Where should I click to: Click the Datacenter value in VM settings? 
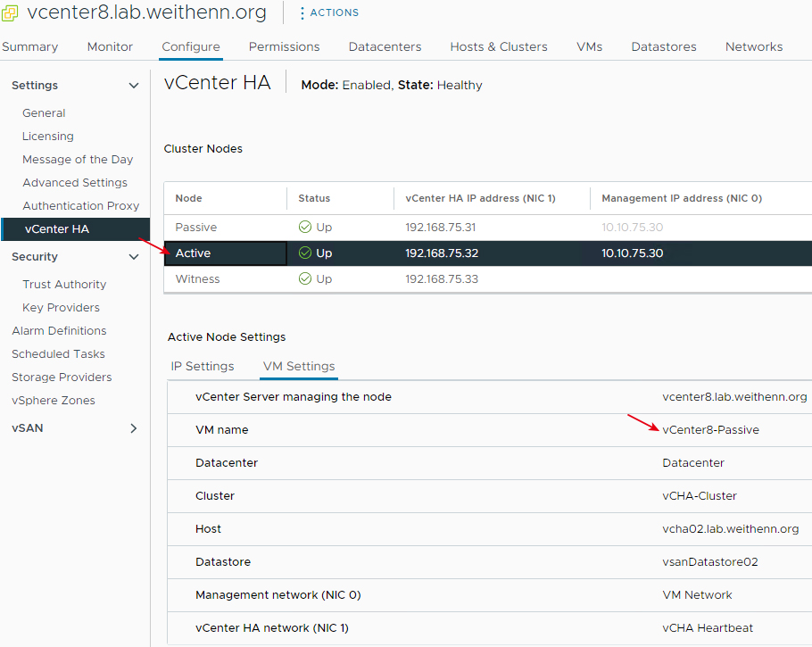[x=693, y=463]
